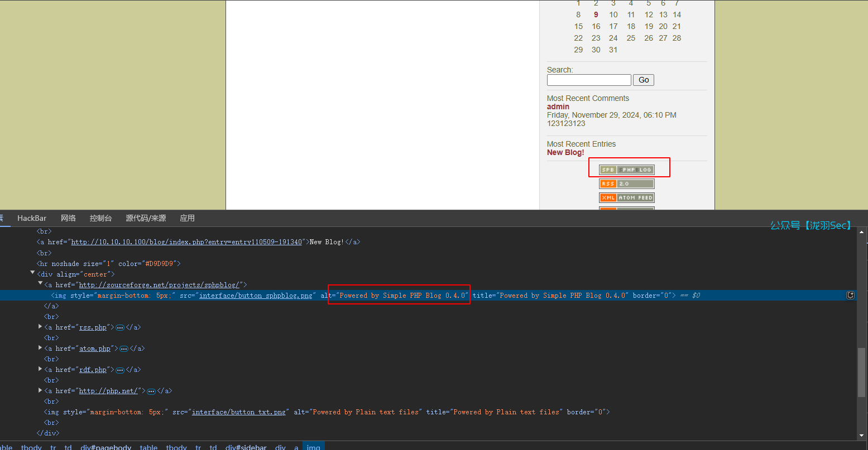
Task: Click the XML Atom Feed badge
Action: point(626,197)
